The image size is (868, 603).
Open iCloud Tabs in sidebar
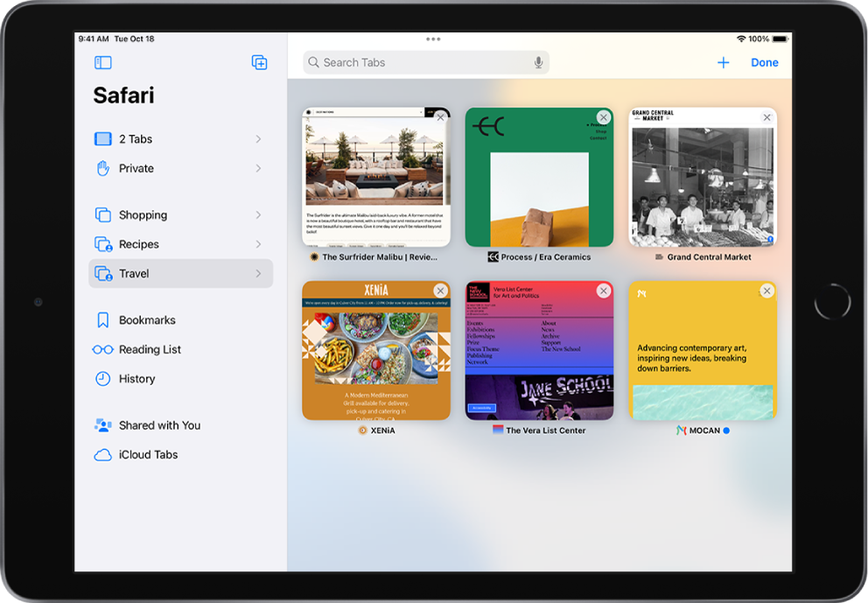pyautogui.click(x=148, y=455)
